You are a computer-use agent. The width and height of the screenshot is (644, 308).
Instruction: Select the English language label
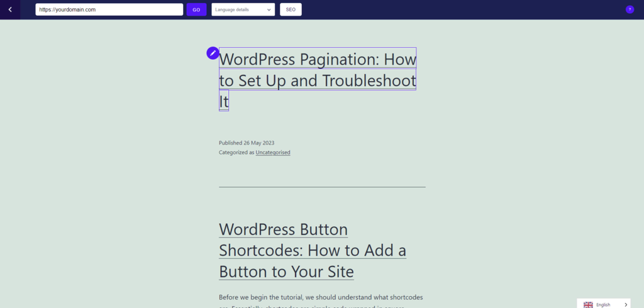pos(603,305)
